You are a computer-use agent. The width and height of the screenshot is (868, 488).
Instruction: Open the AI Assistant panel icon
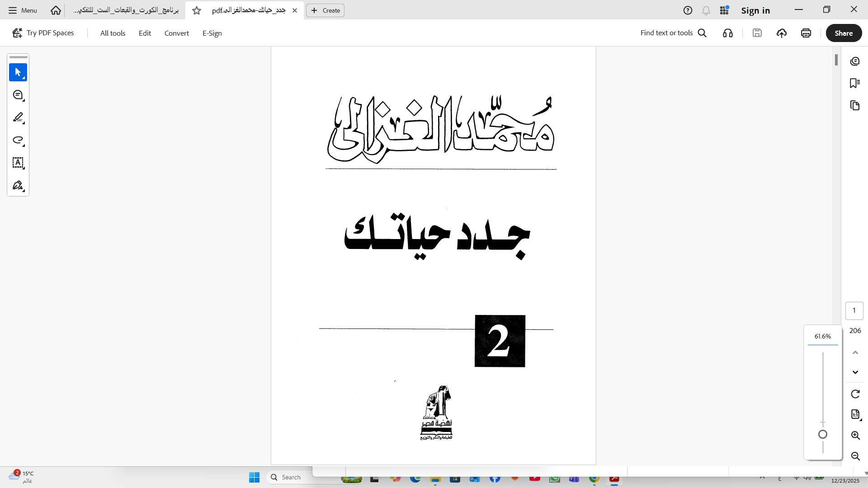(854, 61)
